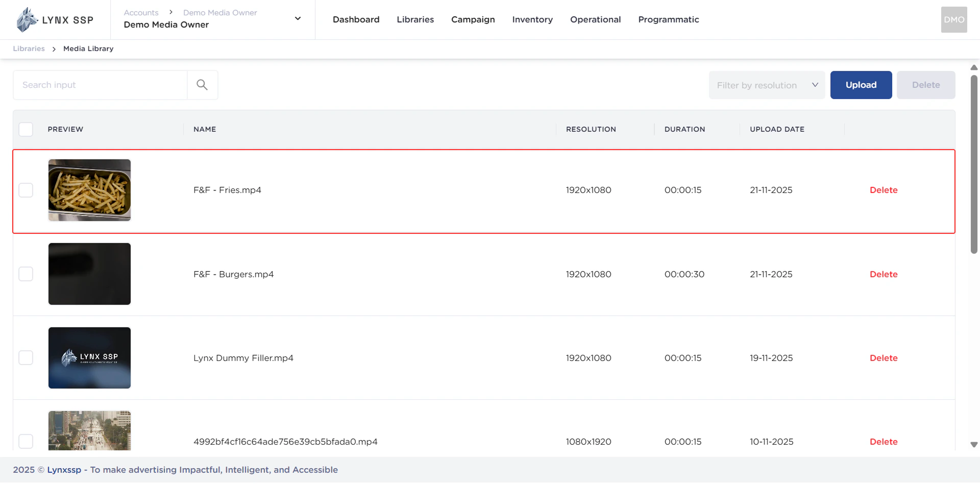Expand the Demo Media Owner account dropdown
This screenshot has height=484, width=980.
click(x=298, y=19)
